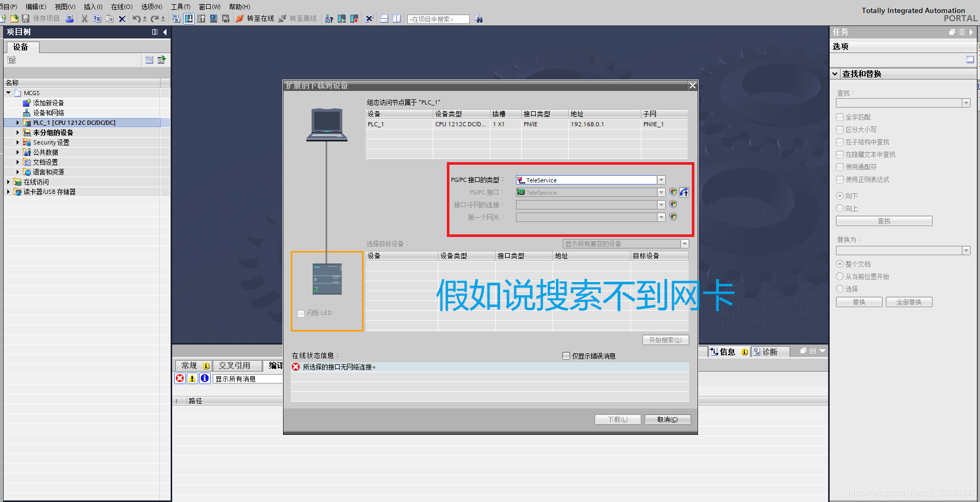The width and height of the screenshot is (980, 502).
Task: Collapse the MCGS project node
Action: (8, 93)
